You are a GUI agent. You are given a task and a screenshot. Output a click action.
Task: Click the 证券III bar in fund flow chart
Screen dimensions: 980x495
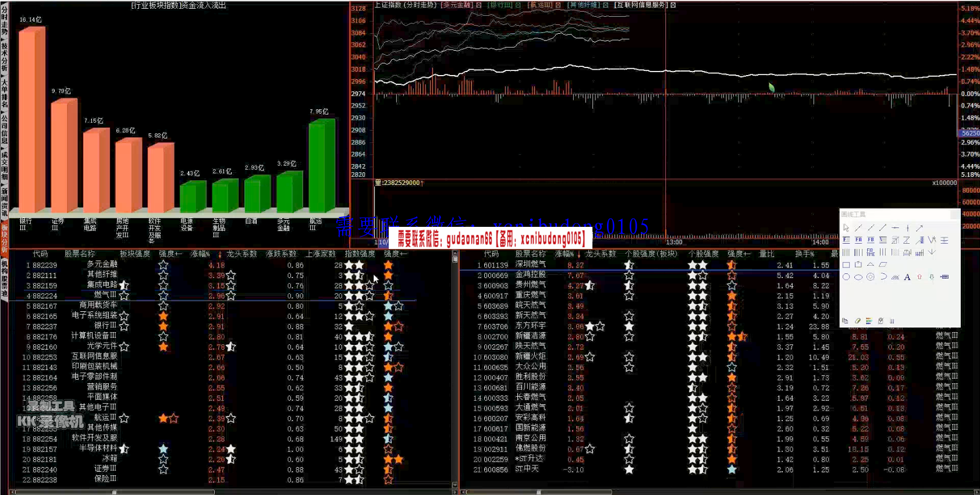(64, 155)
